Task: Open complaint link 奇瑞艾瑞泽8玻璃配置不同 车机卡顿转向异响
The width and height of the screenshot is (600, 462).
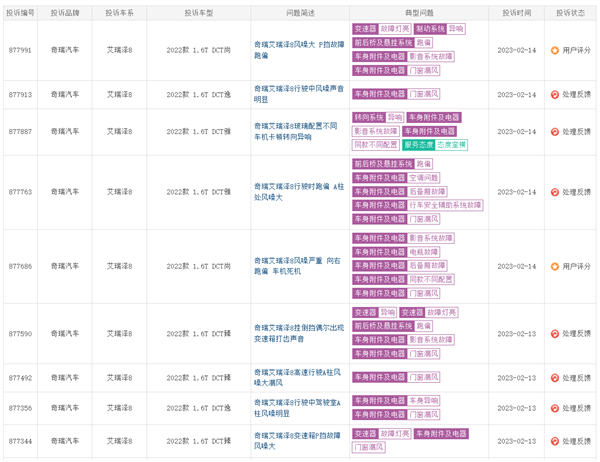Action: (x=296, y=131)
